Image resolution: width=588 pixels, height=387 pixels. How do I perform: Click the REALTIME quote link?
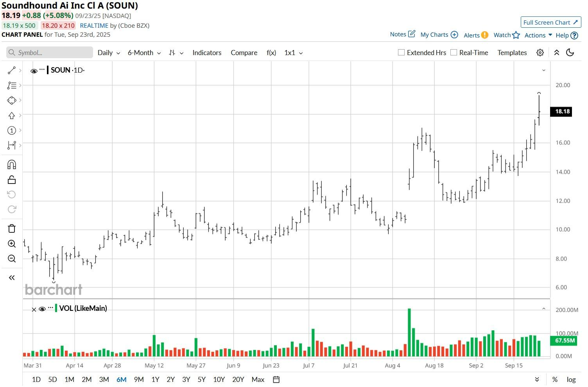click(x=94, y=25)
